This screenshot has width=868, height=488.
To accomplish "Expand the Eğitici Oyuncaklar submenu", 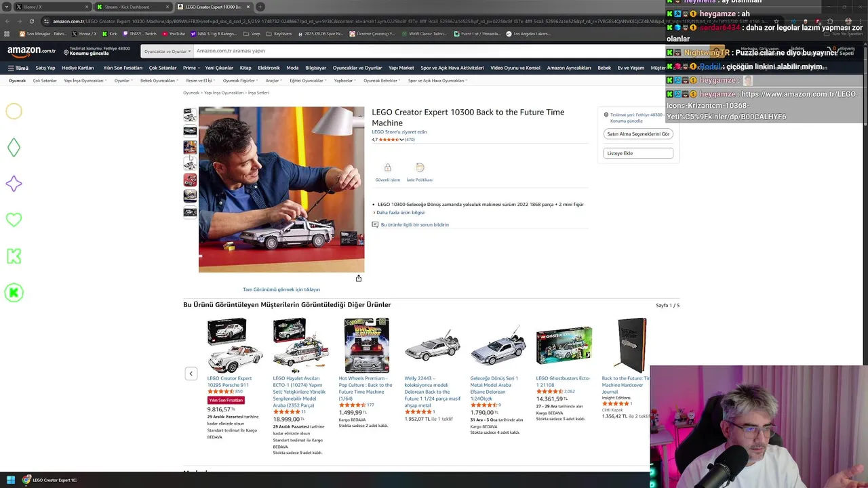I will 309,81.
